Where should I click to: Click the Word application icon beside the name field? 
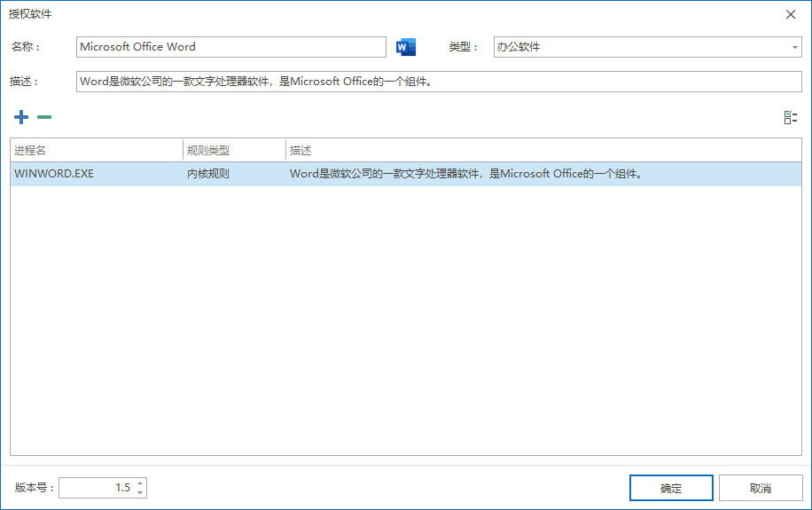click(406, 47)
